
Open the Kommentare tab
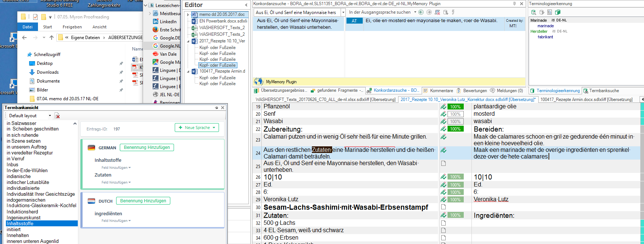438,91
